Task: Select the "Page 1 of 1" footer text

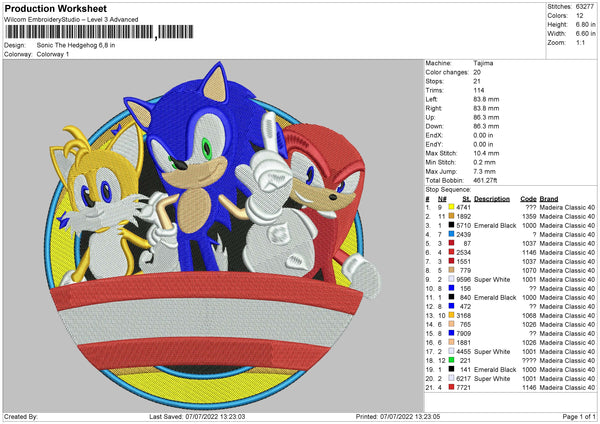Action: click(x=579, y=416)
